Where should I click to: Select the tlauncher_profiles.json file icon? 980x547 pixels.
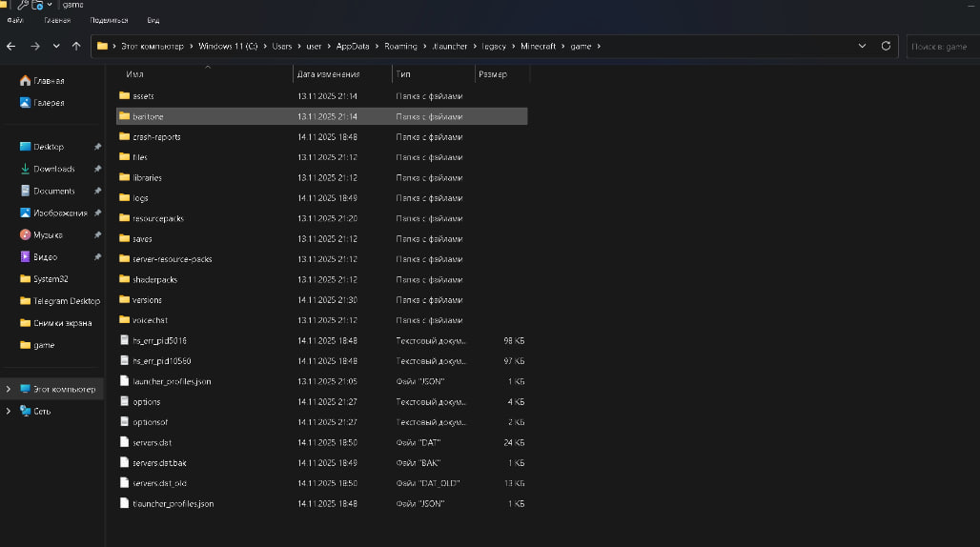coord(124,503)
